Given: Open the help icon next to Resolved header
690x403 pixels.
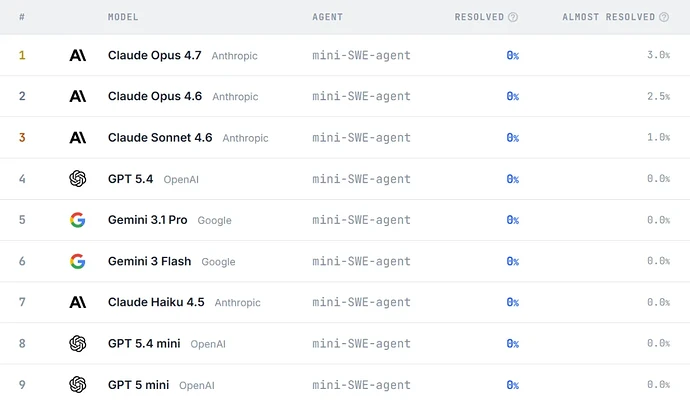Looking at the screenshot, I should click(x=513, y=17).
